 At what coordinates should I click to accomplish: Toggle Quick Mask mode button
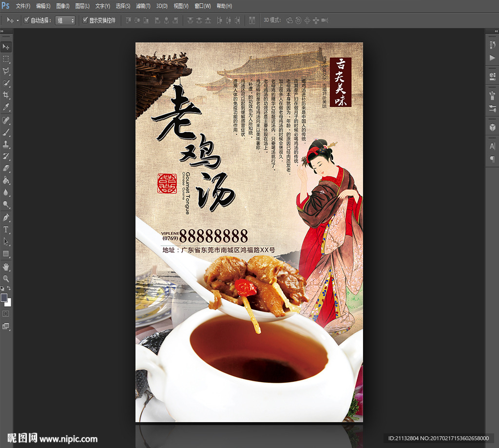point(6,313)
